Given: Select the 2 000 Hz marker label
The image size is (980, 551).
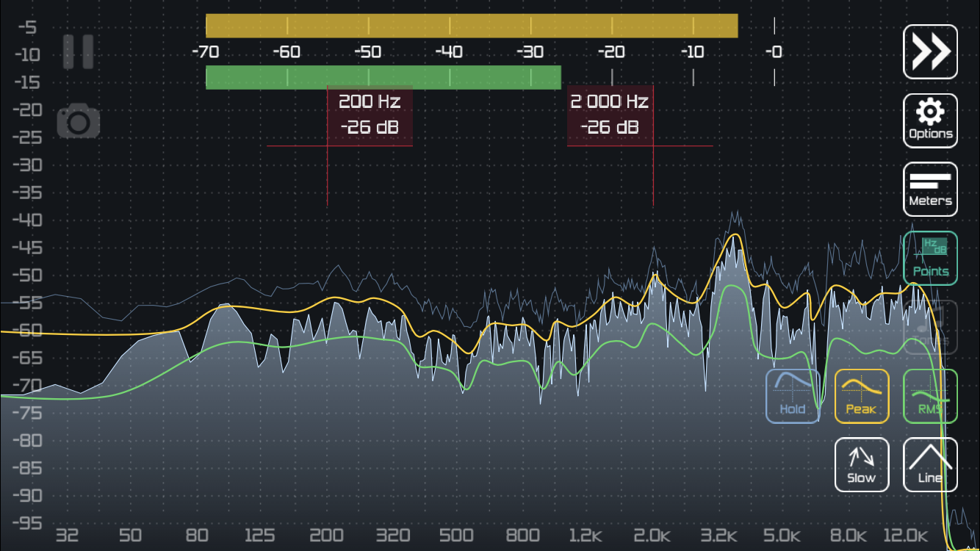Looking at the screenshot, I should point(610,115).
